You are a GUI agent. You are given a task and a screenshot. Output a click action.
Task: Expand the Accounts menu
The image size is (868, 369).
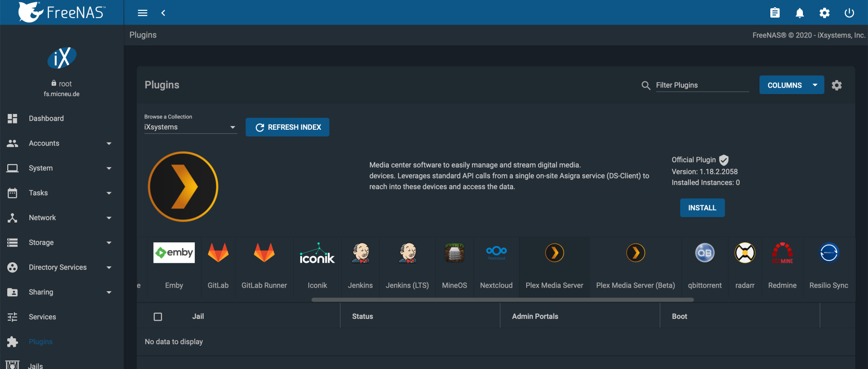pos(62,143)
